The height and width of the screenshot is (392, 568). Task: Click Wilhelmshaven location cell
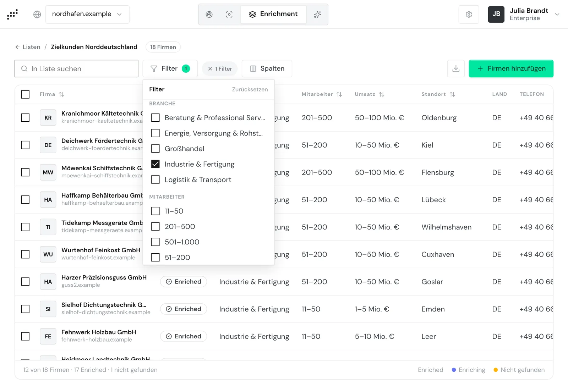[447, 227]
